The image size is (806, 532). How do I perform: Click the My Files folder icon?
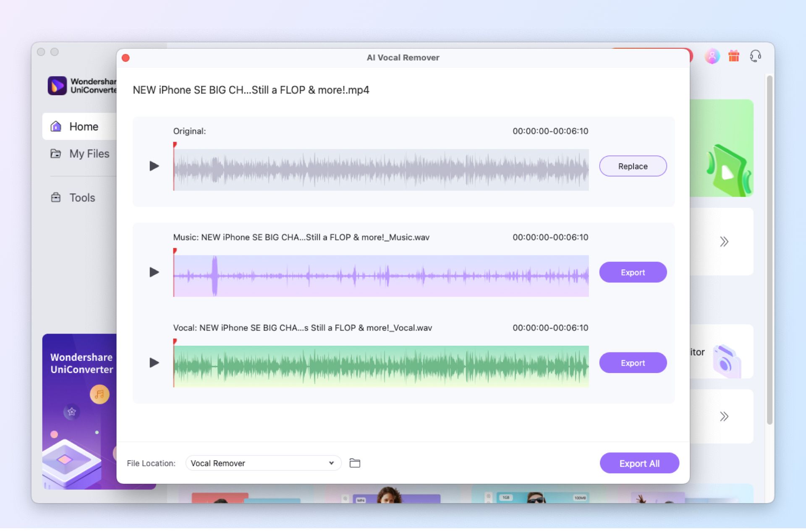point(55,154)
